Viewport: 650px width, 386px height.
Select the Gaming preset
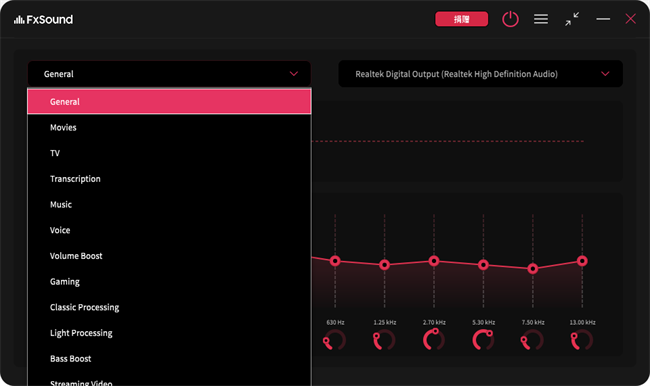tap(169, 282)
